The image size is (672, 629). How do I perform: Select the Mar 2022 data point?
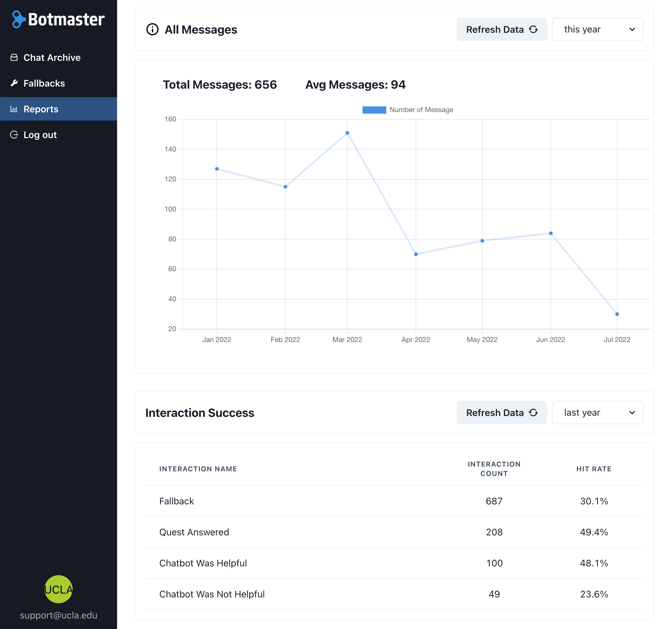click(347, 133)
